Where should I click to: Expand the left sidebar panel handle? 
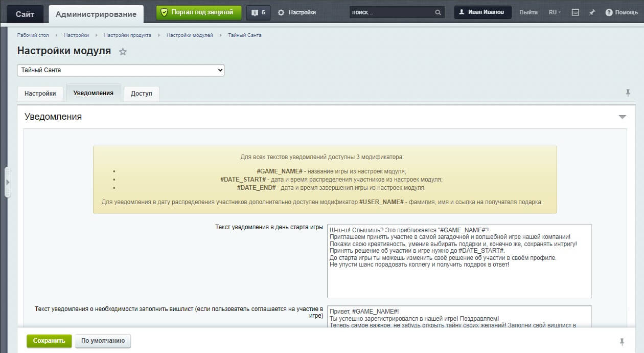(7, 182)
